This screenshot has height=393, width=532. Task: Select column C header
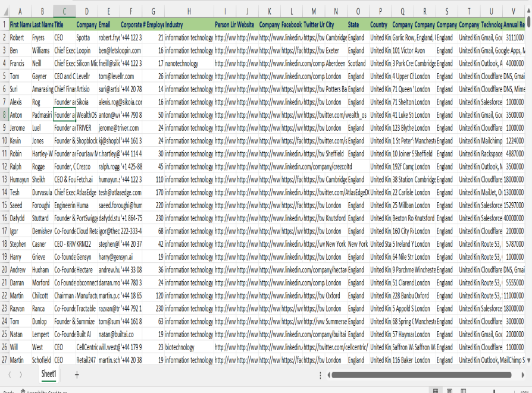point(64,12)
